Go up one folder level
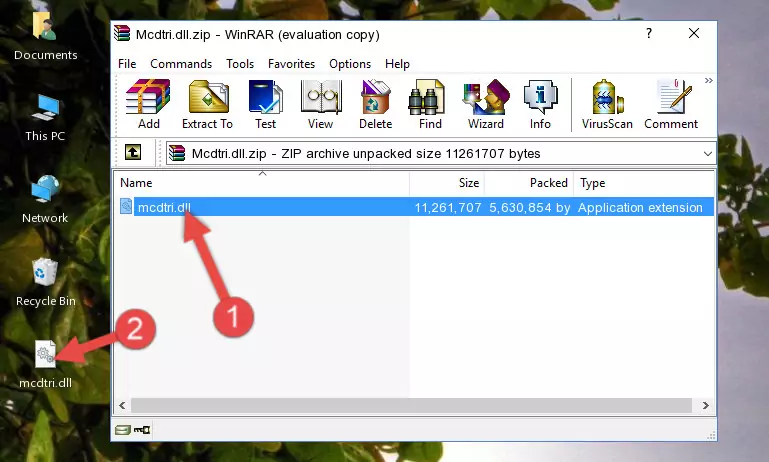Viewport: 769px width, 462px height. point(133,153)
